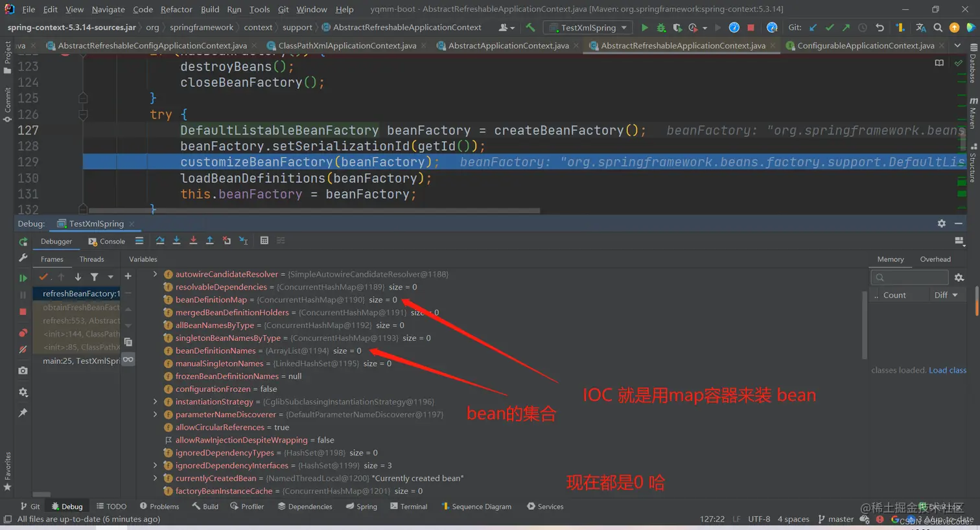Click the Run to Cursor icon

pyautogui.click(x=243, y=240)
